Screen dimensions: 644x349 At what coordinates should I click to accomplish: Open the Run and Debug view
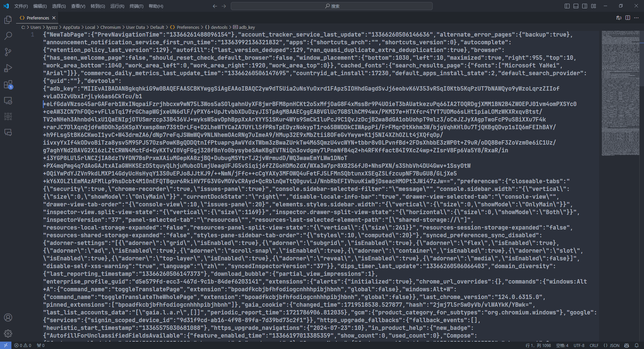8,68
